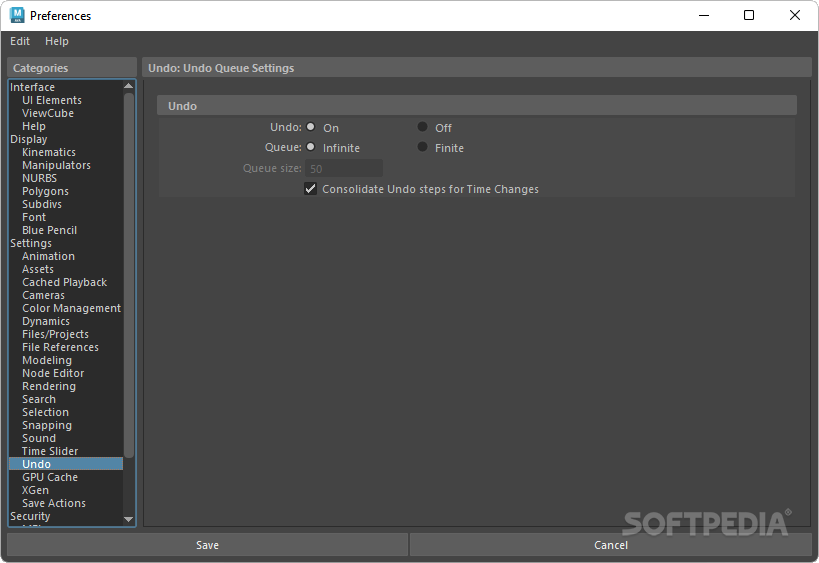819x563 pixels.
Task: Click the categories list scrollbar thumb
Action: pos(128,275)
